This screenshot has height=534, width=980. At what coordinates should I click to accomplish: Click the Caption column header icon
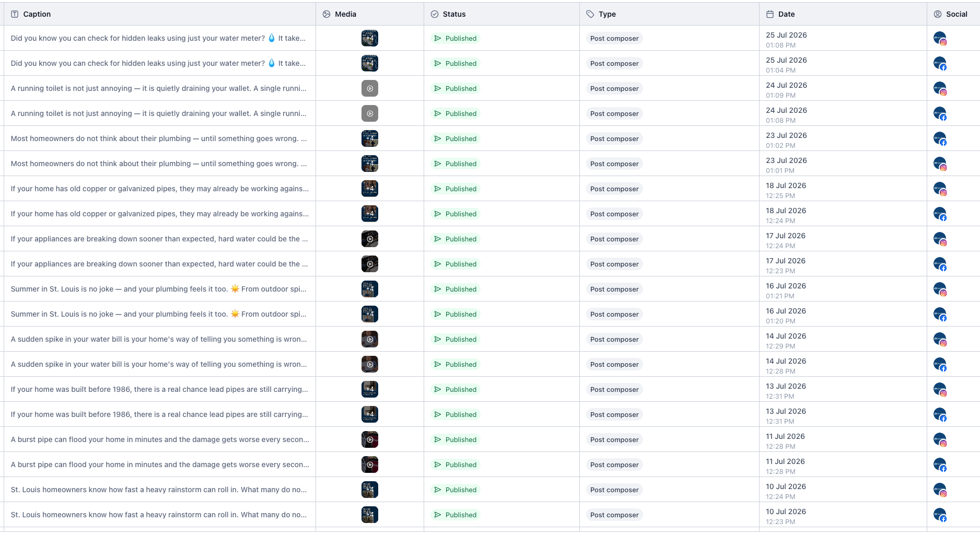coord(15,14)
